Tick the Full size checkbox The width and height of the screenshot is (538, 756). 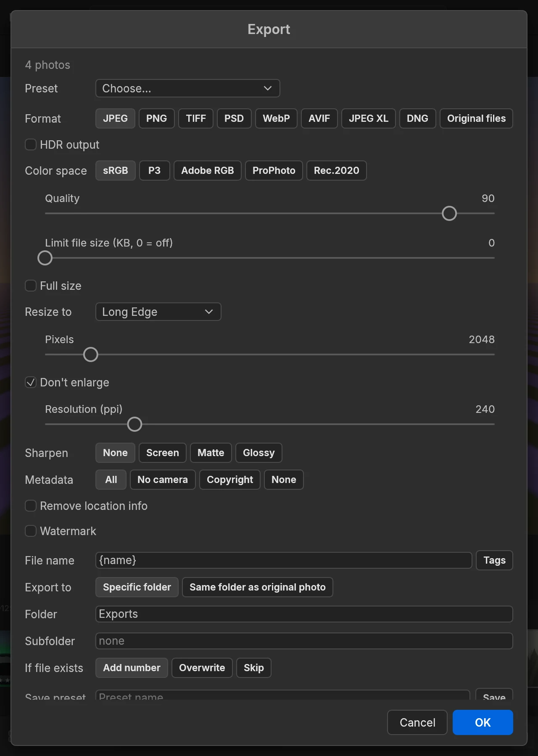coord(31,286)
